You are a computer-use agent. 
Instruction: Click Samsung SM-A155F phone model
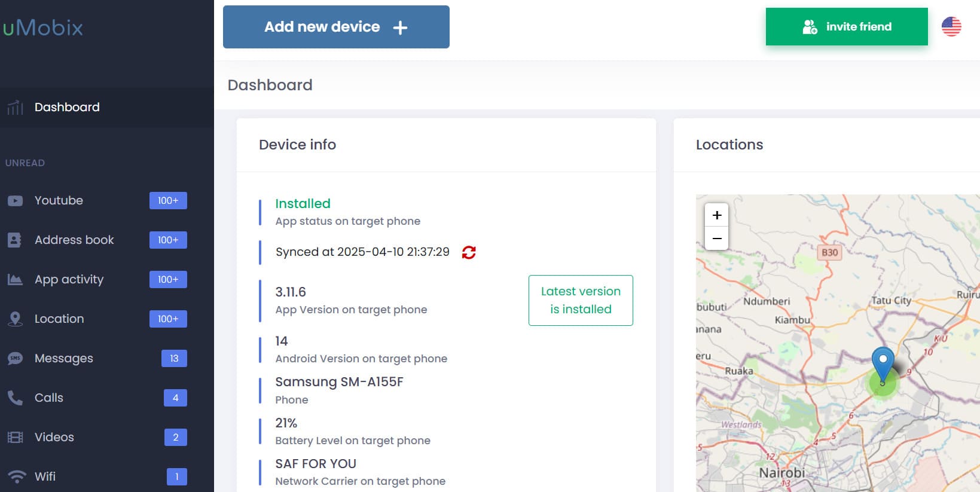click(x=339, y=381)
